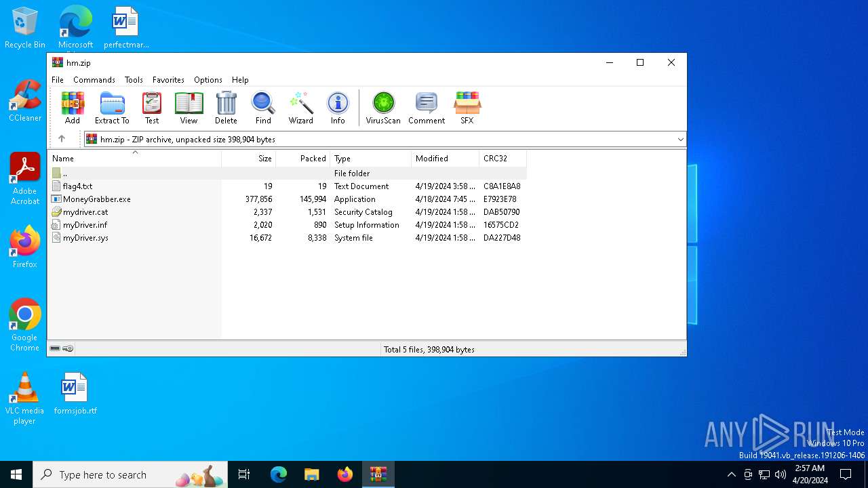Viewport: 868px width, 488px height.
Task: Run the Test archive tool
Action: pos(152,108)
